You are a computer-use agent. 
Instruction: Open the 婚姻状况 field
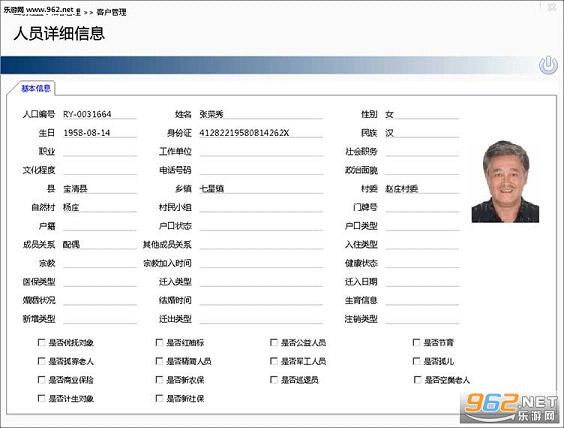point(100,300)
